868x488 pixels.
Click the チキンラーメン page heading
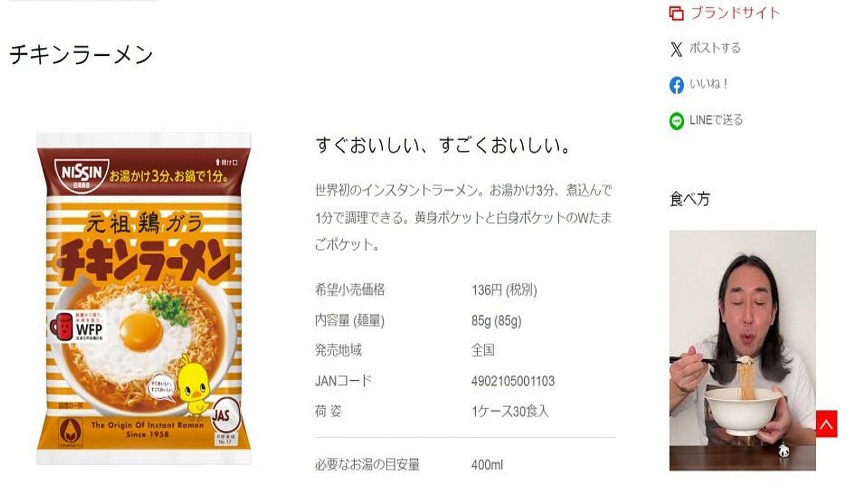pyautogui.click(x=82, y=54)
